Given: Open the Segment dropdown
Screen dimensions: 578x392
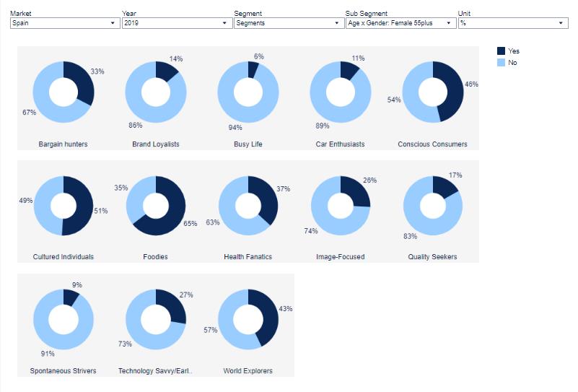Looking at the screenshot, I should click(287, 23).
